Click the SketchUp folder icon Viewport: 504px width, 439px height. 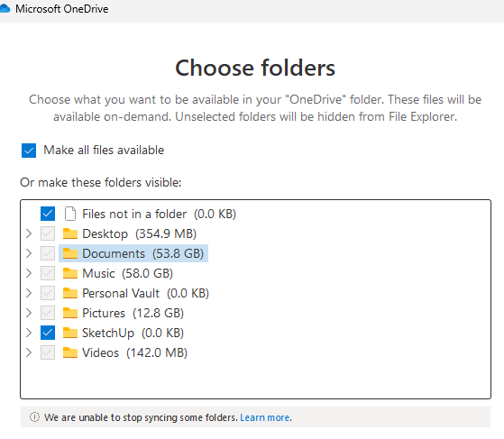pyautogui.click(x=70, y=333)
